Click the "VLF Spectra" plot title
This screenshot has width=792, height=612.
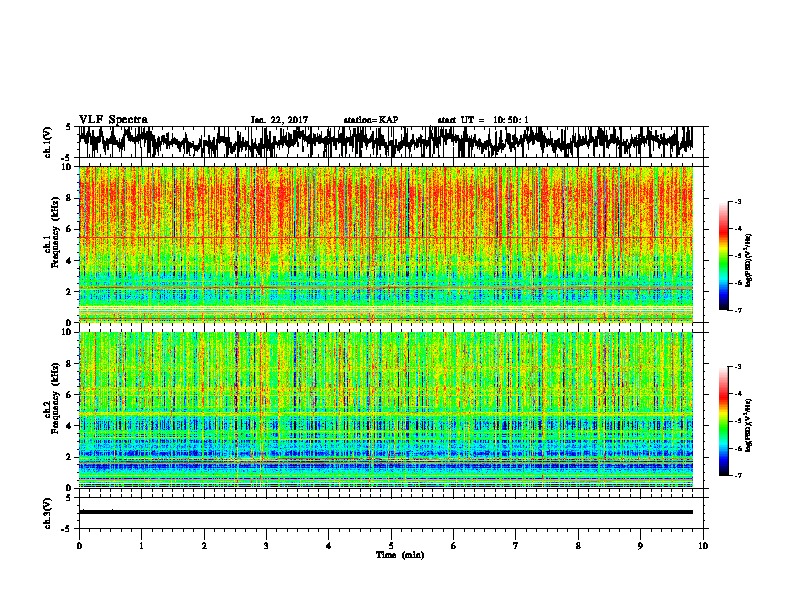113,119
